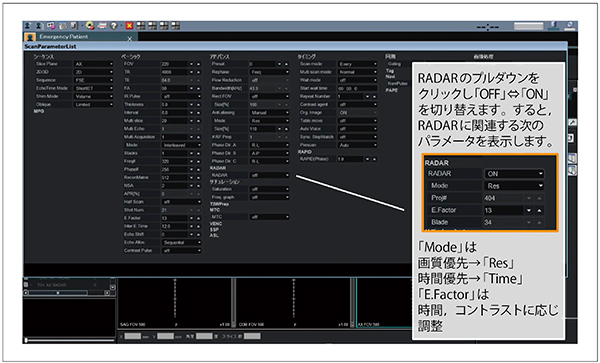This screenshot has width=600, height=363.
Task: Open the Saturation dropdown
Action: coord(269,189)
